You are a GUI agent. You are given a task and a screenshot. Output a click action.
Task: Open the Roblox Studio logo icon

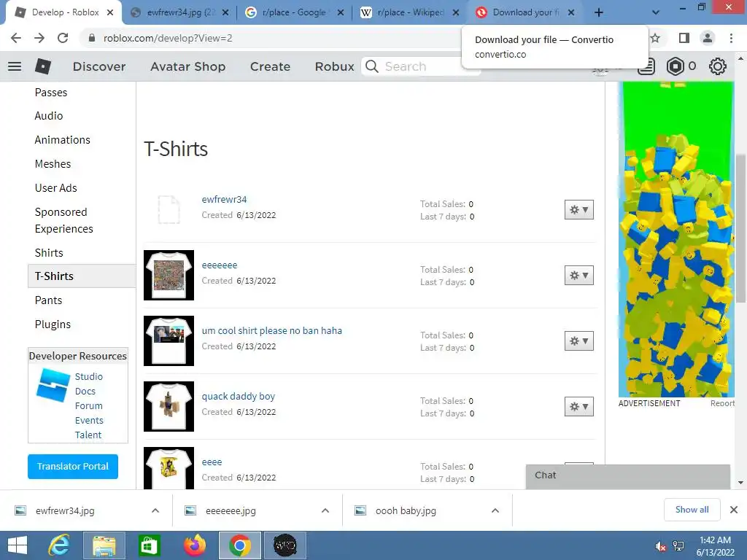pos(53,385)
